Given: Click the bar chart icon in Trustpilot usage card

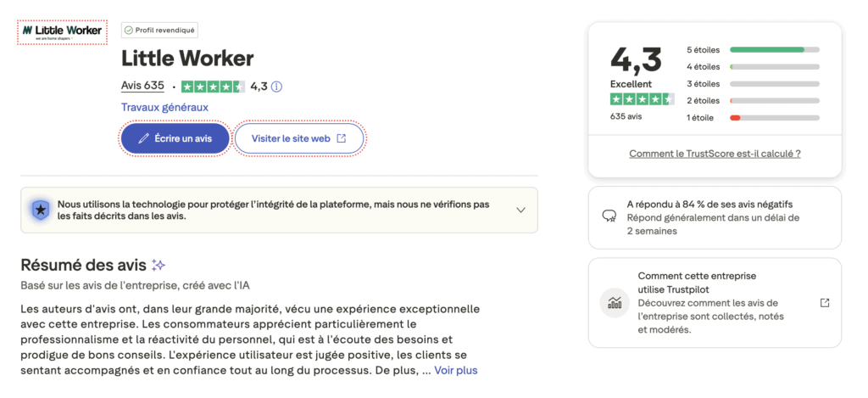Looking at the screenshot, I should pyautogui.click(x=614, y=302).
